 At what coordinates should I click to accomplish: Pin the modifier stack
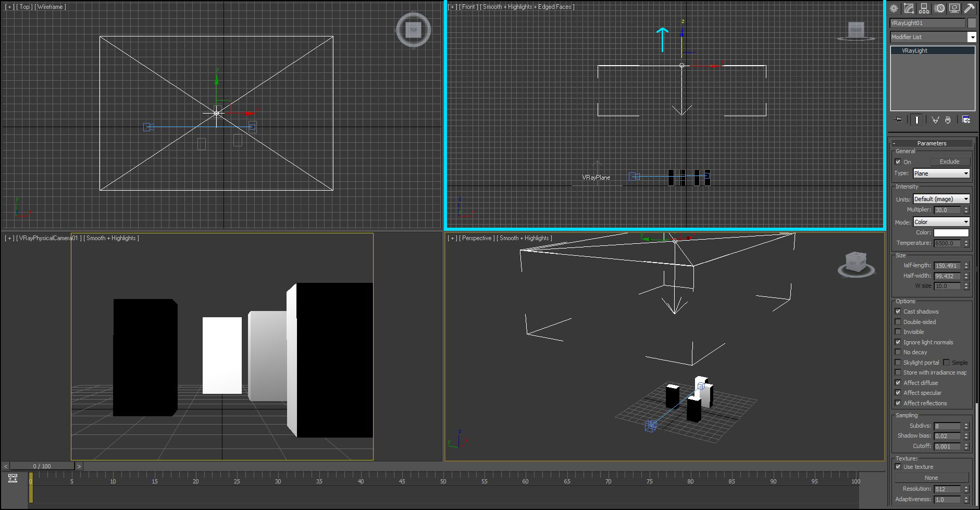click(x=897, y=120)
